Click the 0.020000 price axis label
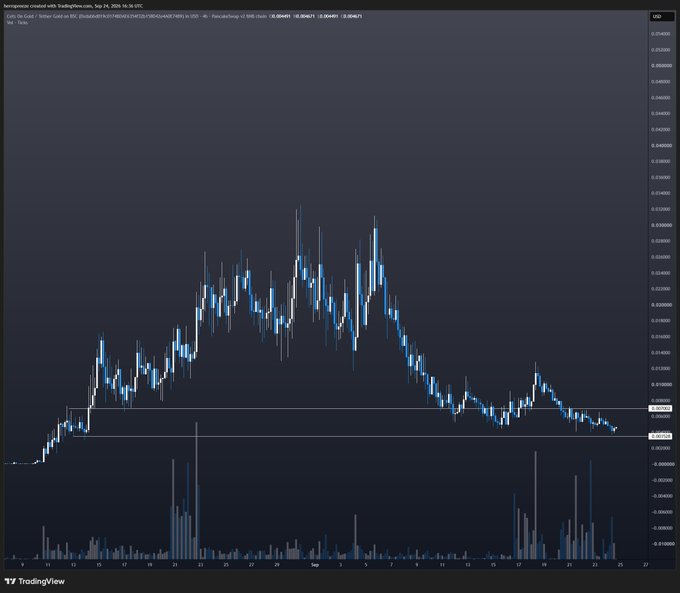680x593 pixels. pos(661,305)
